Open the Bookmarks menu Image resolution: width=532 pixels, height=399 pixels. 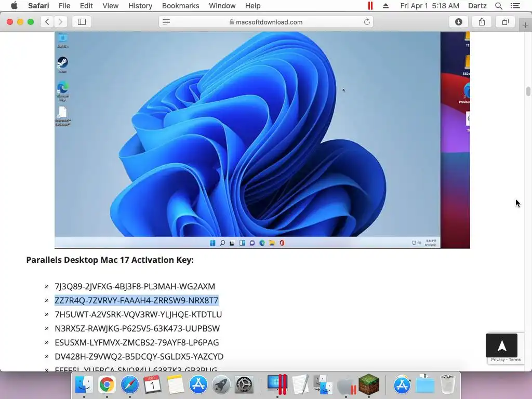[180, 6]
